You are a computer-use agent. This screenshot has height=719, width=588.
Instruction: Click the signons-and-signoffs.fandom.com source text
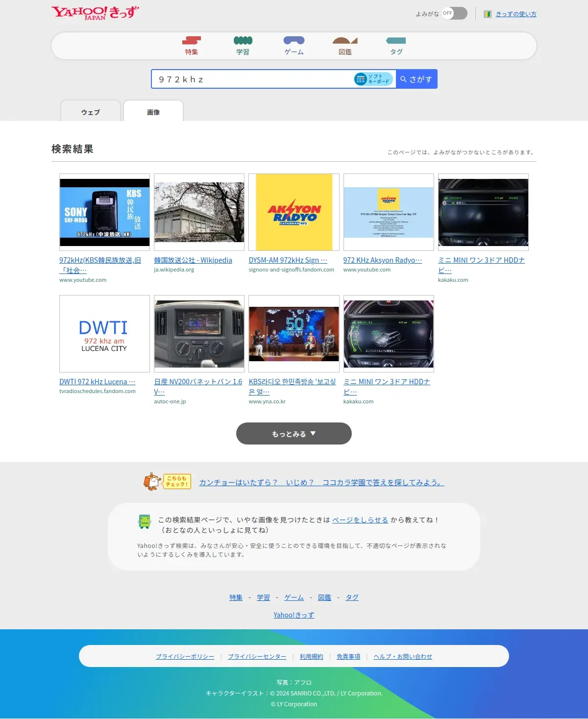[x=292, y=270]
